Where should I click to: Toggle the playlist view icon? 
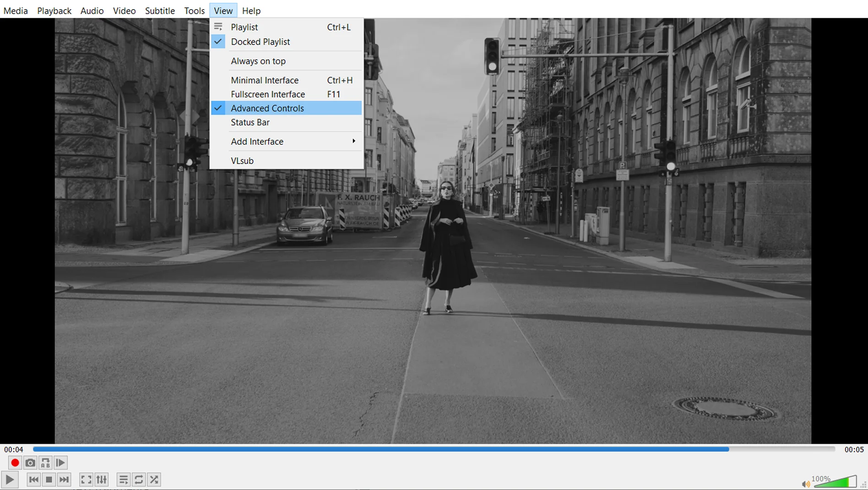[123, 479]
